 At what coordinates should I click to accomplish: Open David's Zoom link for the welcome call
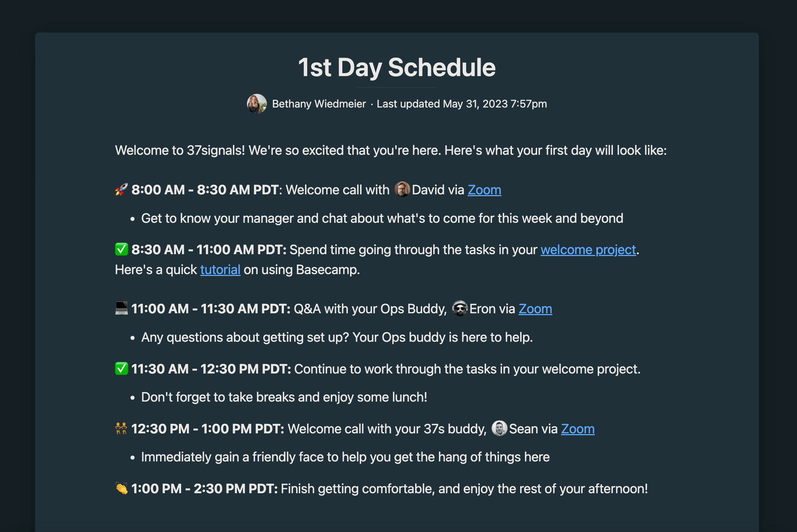click(x=484, y=190)
